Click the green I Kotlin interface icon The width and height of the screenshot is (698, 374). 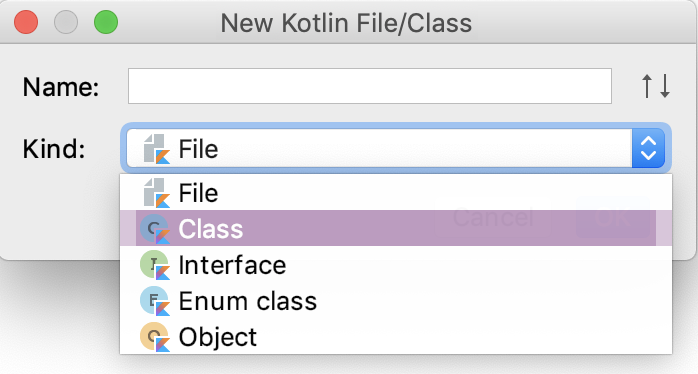[155, 265]
